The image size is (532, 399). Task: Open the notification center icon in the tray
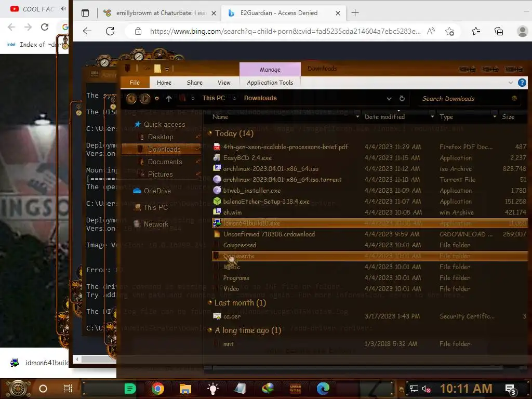(x=510, y=389)
